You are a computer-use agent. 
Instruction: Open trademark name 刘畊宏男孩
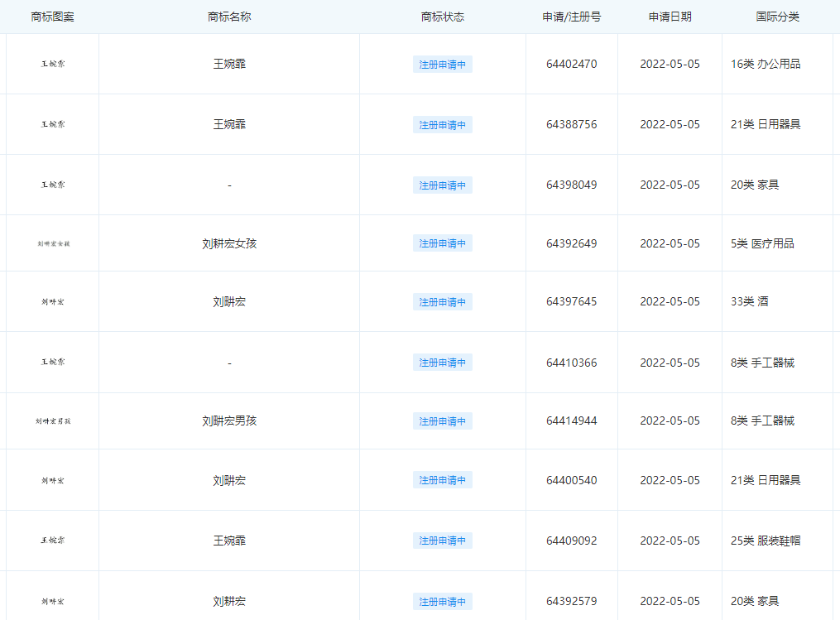click(x=229, y=421)
